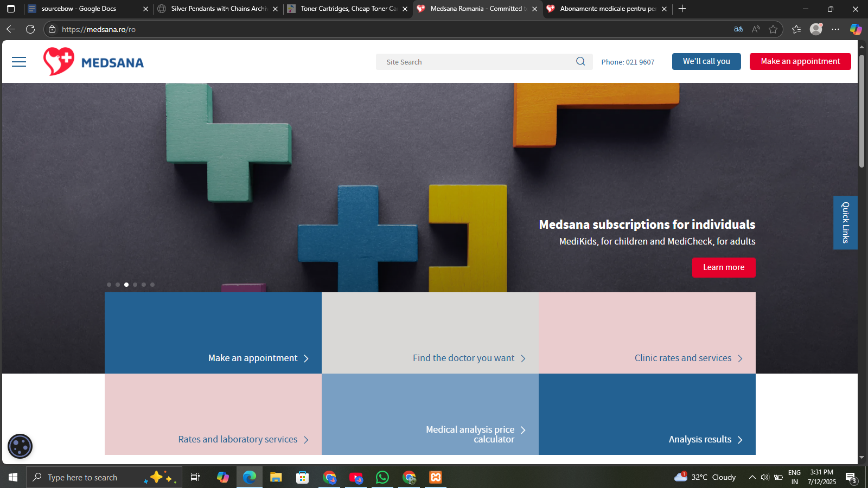Select fourth carousel slide dot
The width and height of the screenshot is (868, 488).
point(135,285)
